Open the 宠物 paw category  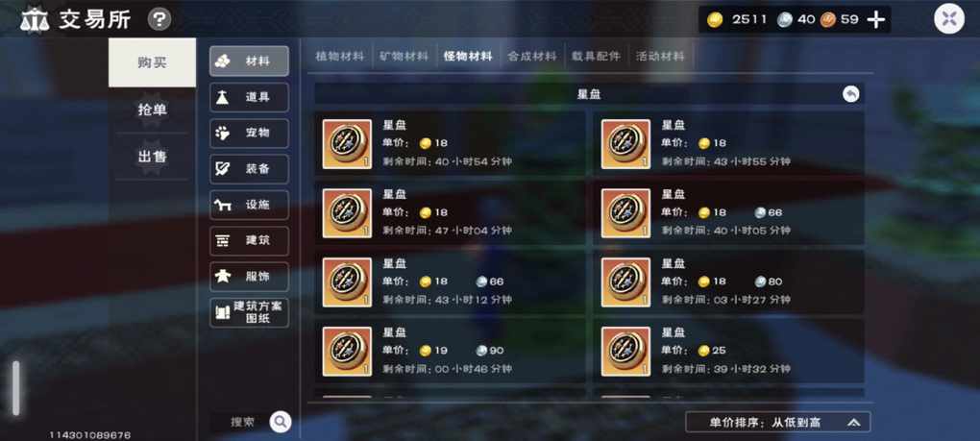tap(250, 133)
